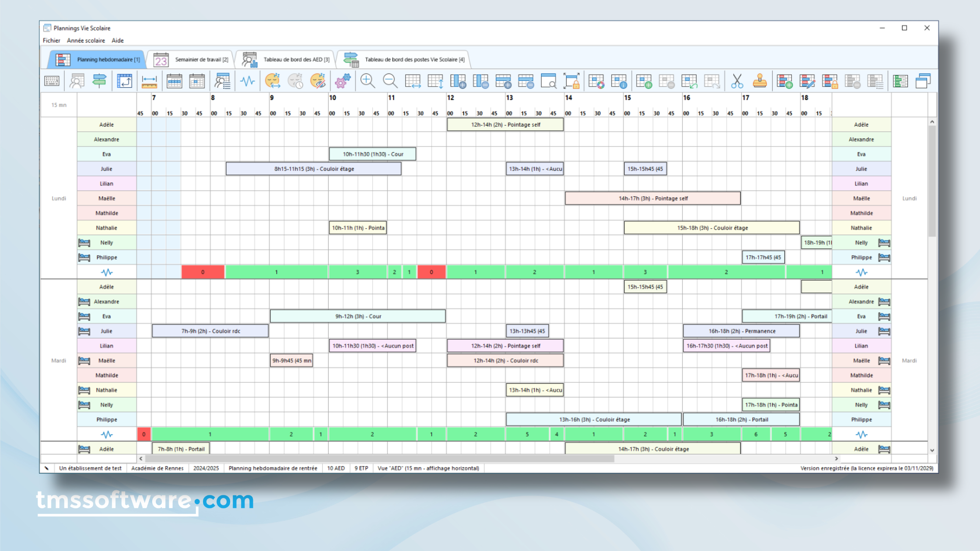Click the scissors cut icon
Image resolution: width=980 pixels, height=551 pixels.
[x=737, y=81]
